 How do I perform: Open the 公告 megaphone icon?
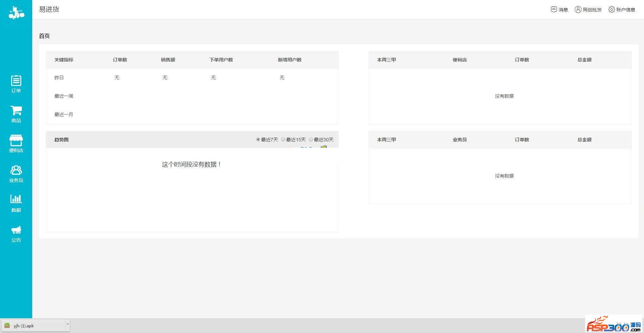pyautogui.click(x=16, y=230)
